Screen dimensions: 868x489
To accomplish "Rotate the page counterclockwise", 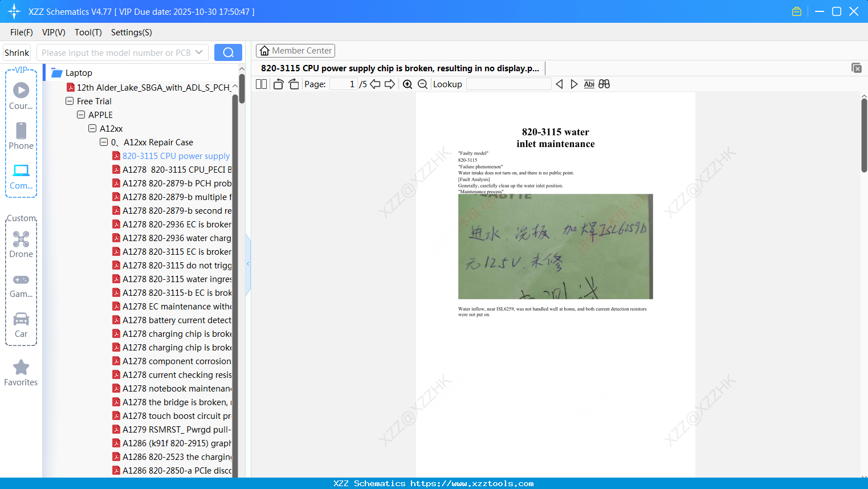I will point(278,84).
